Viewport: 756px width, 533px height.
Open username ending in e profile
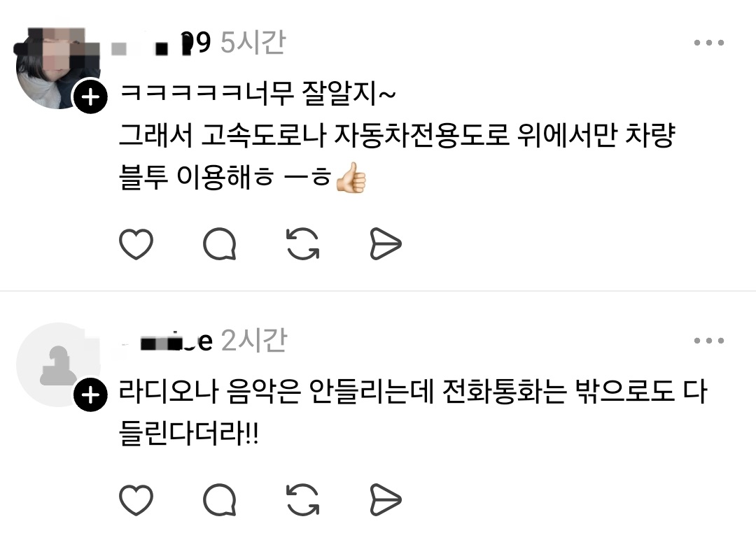(167, 341)
